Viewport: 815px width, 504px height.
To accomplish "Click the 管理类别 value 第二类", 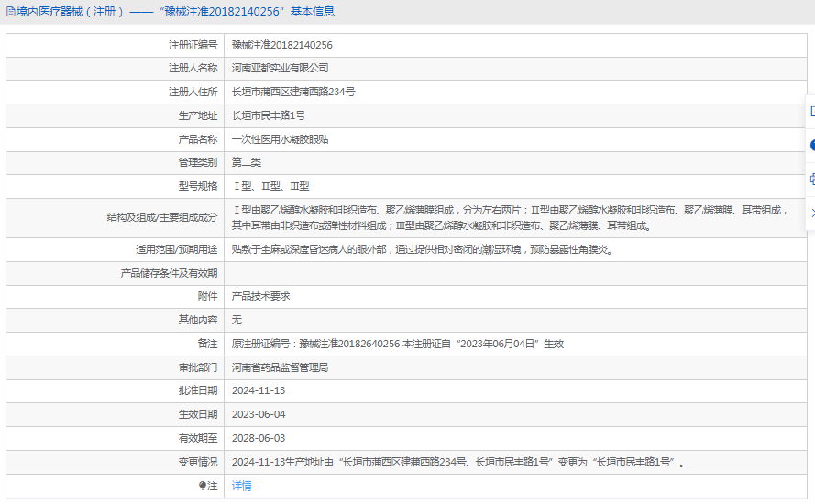I will pyautogui.click(x=246, y=162).
